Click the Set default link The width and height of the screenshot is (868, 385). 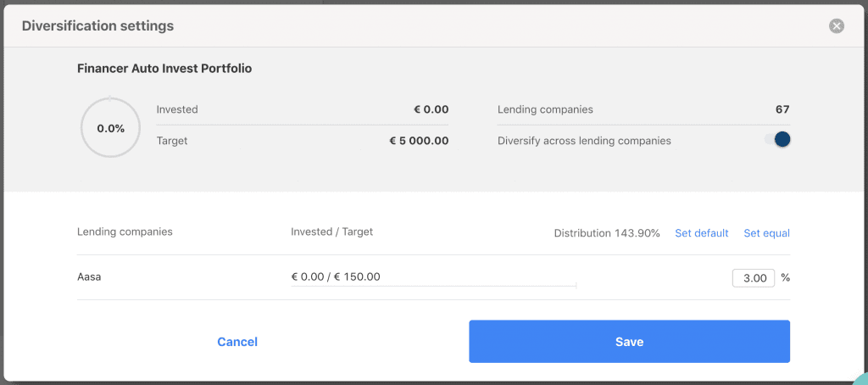(701, 233)
